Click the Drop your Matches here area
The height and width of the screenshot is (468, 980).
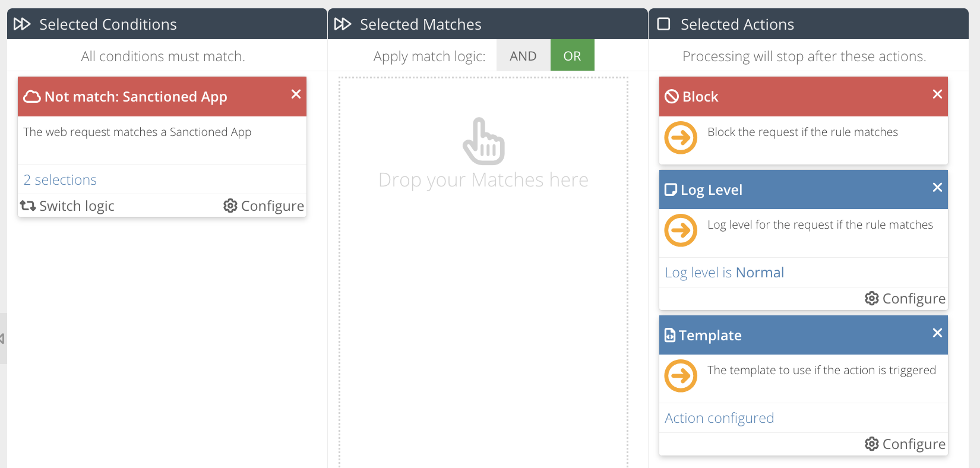point(483,267)
